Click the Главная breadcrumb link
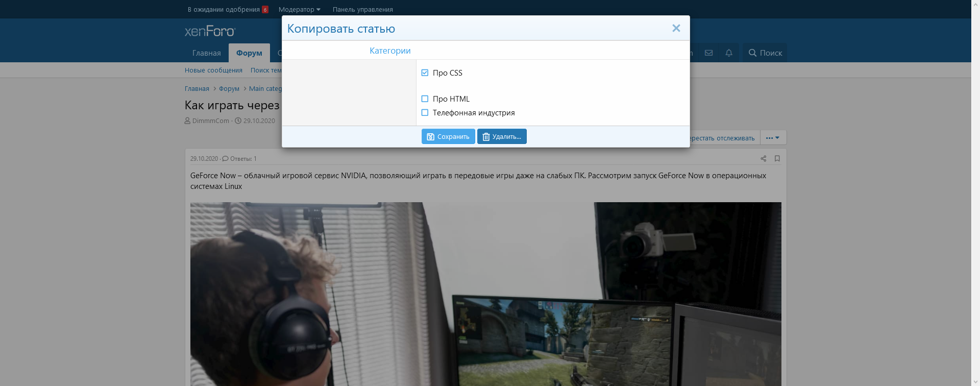Screen dimensions: 980x386 coord(197,89)
